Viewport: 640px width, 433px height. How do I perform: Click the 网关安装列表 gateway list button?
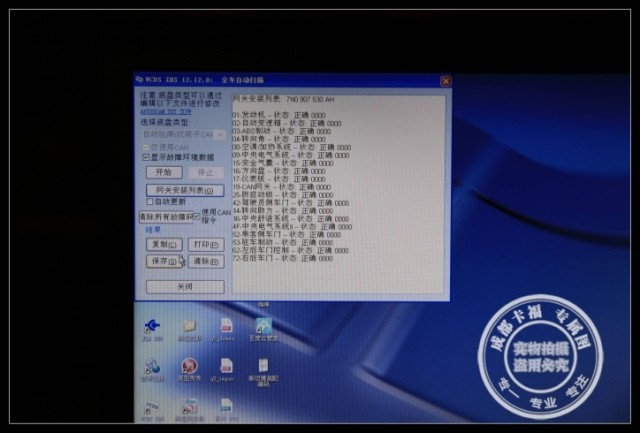click(185, 191)
